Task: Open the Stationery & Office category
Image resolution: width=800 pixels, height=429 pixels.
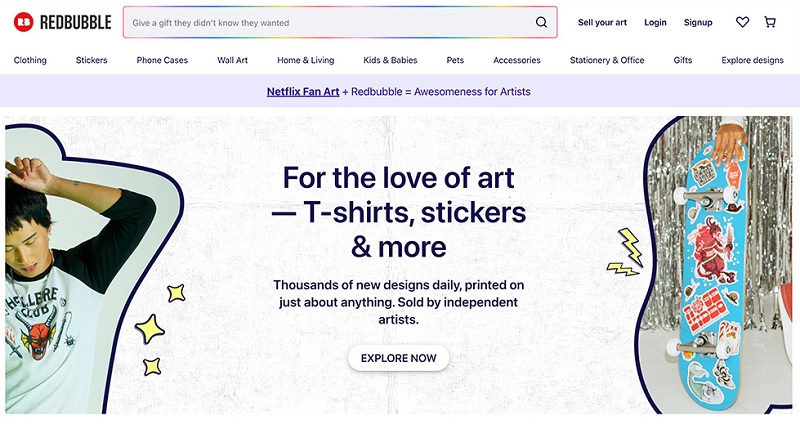Action: 607,60
